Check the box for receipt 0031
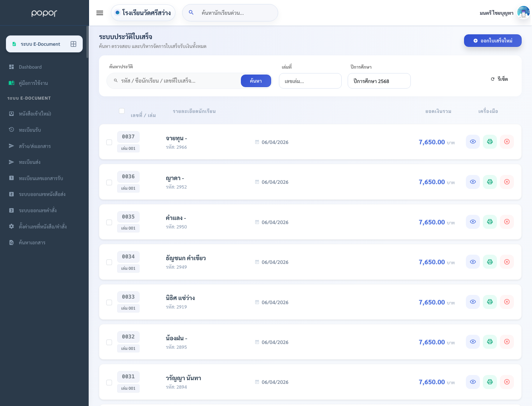The height and width of the screenshot is (406, 532). tap(109, 382)
